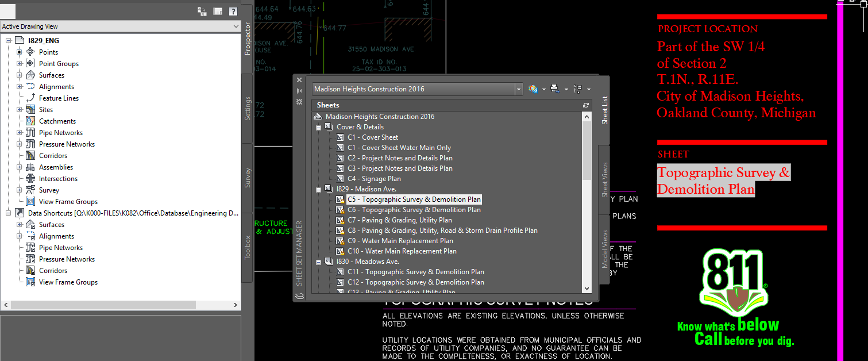
Task: Open the Madison Heights Construction 2016 sheet set dropdown
Action: coord(519,89)
